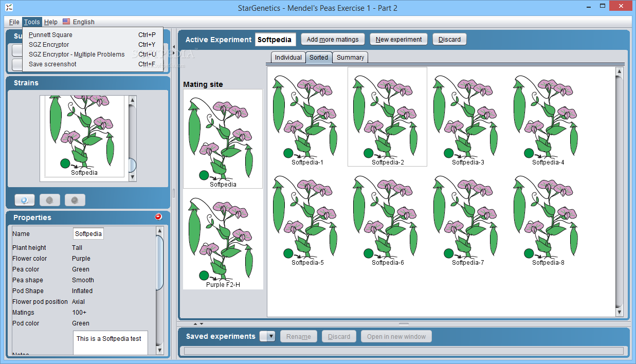
Task: Click the third grey strain button under Strains
Action: point(75,200)
